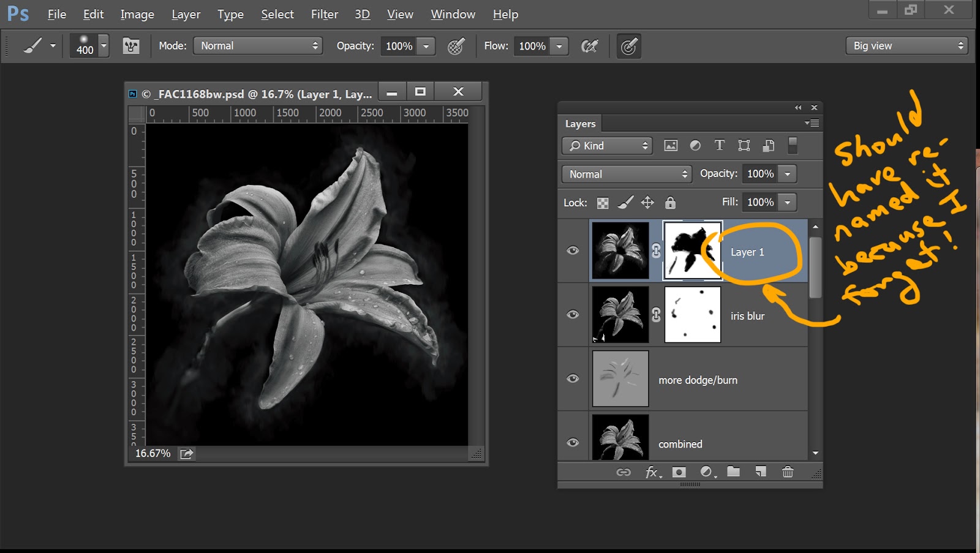The height and width of the screenshot is (553, 980).
Task: Lock all with the padlock icon
Action: pos(670,203)
